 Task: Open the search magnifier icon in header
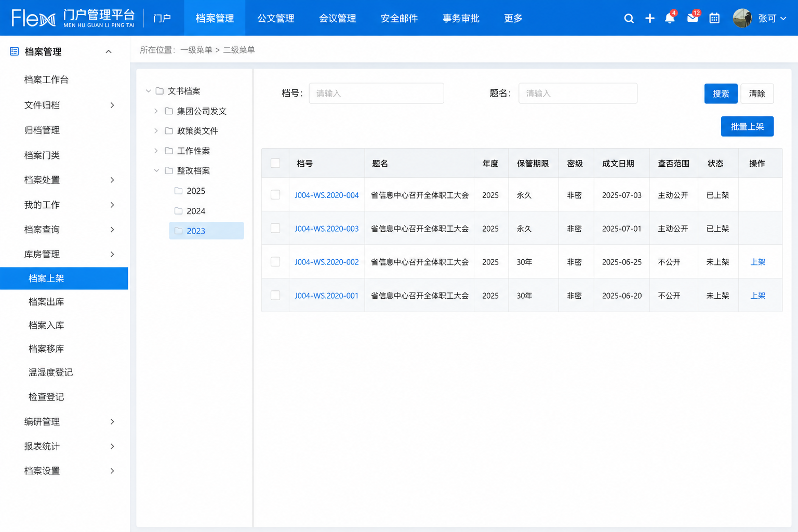(629, 18)
